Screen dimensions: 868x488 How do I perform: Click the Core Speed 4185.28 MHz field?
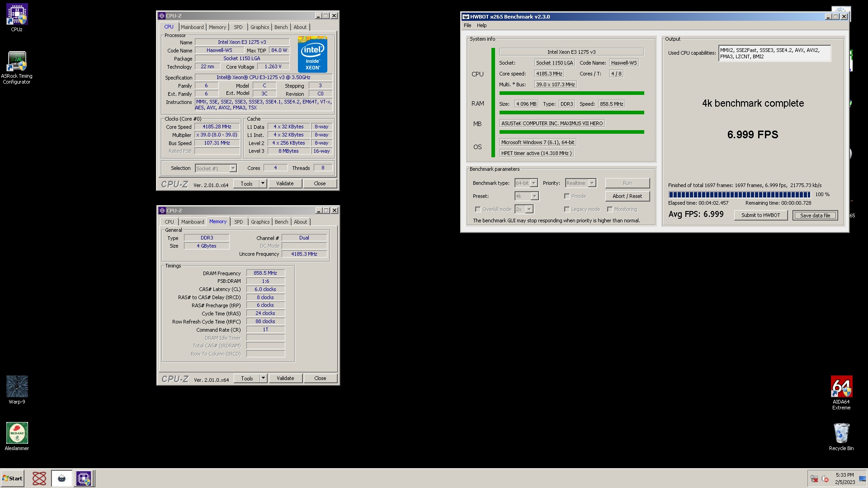pyautogui.click(x=217, y=127)
